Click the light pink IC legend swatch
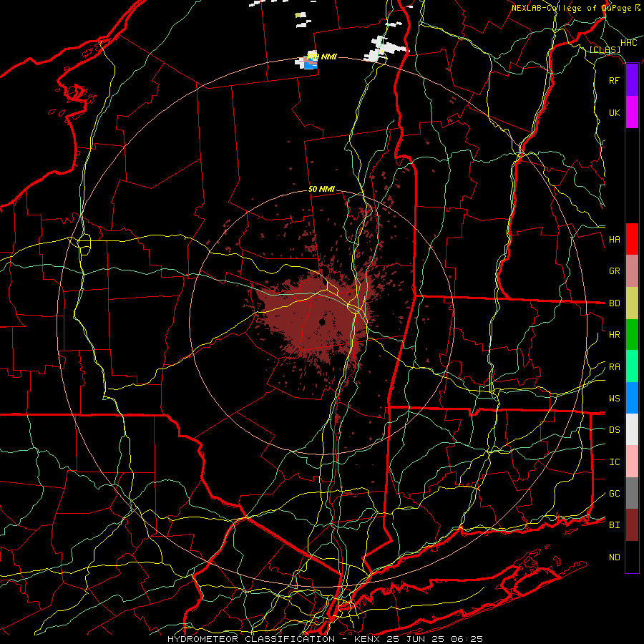Screen dimensions: 644x644 click(632, 462)
